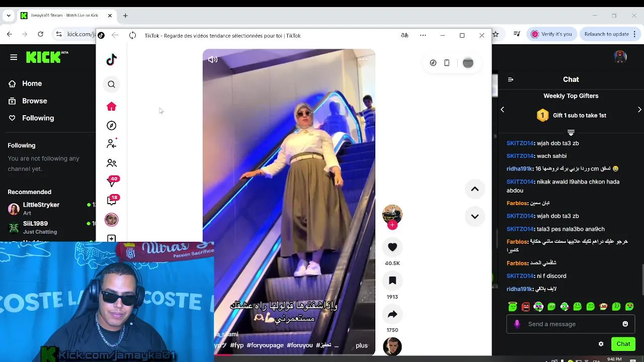Reload the TikTok window page
This screenshot has height=362, width=644.
click(132, 35)
